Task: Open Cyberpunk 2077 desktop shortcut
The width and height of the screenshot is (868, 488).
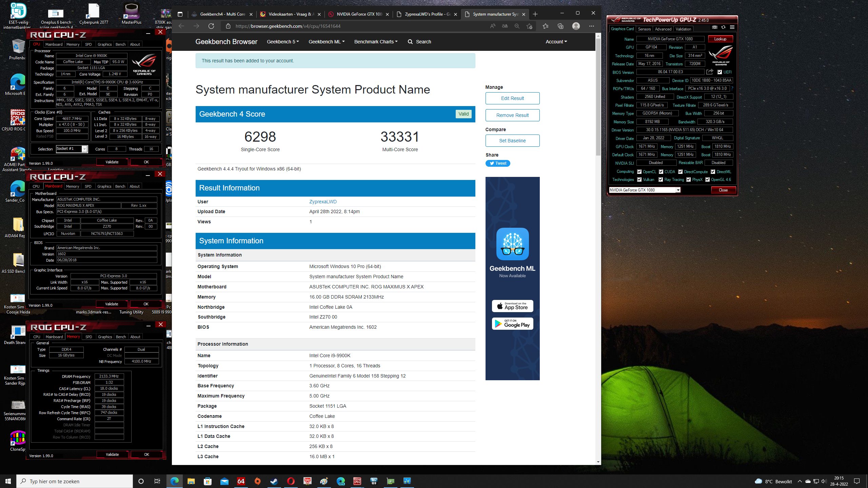Action: pos(94,14)
